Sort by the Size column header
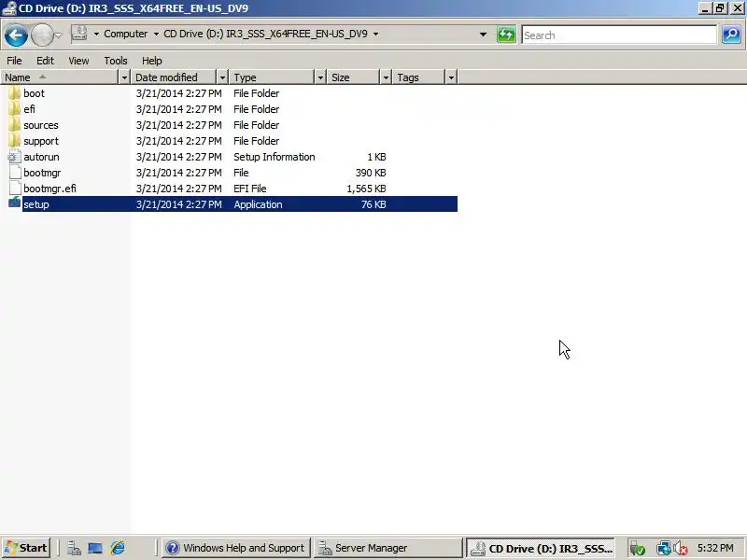This screenshot has width=747, height=560. pyautogui.click(x=354, y=77)
